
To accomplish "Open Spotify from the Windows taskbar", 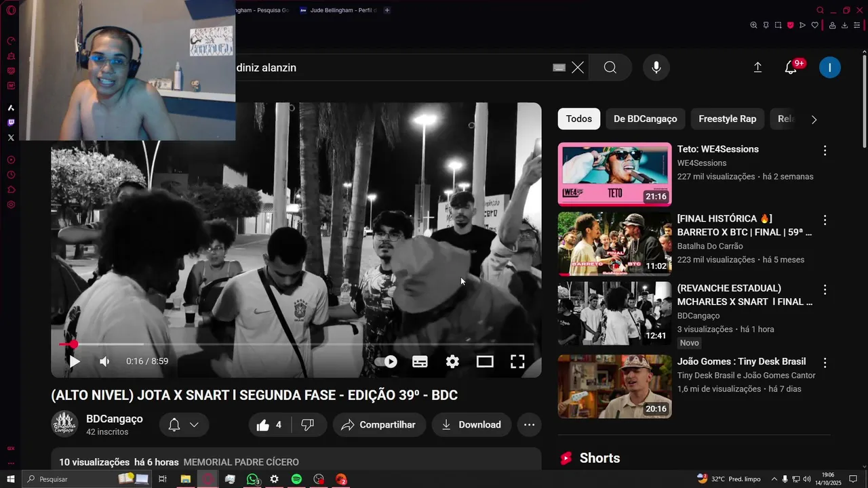I will coord(296,479).
